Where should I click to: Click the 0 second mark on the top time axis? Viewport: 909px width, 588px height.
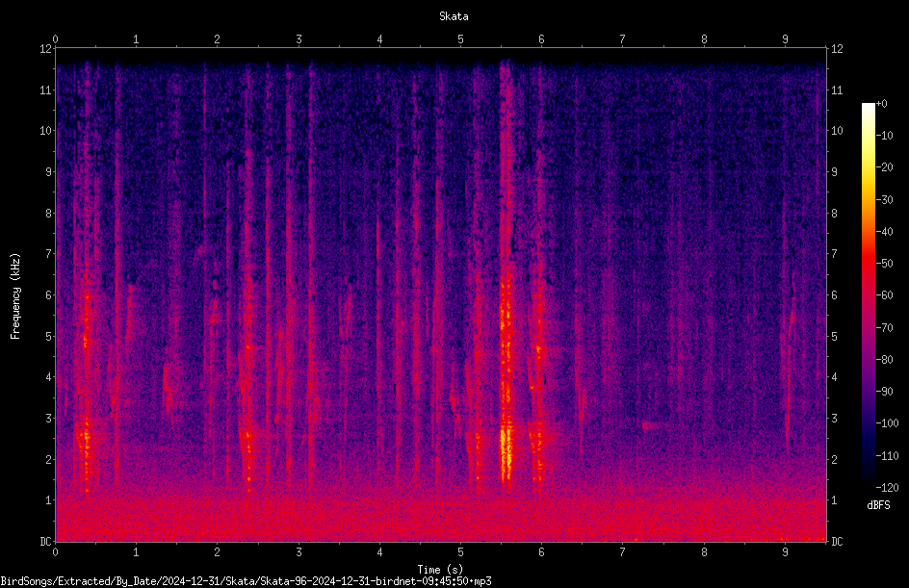coord(55,39)
